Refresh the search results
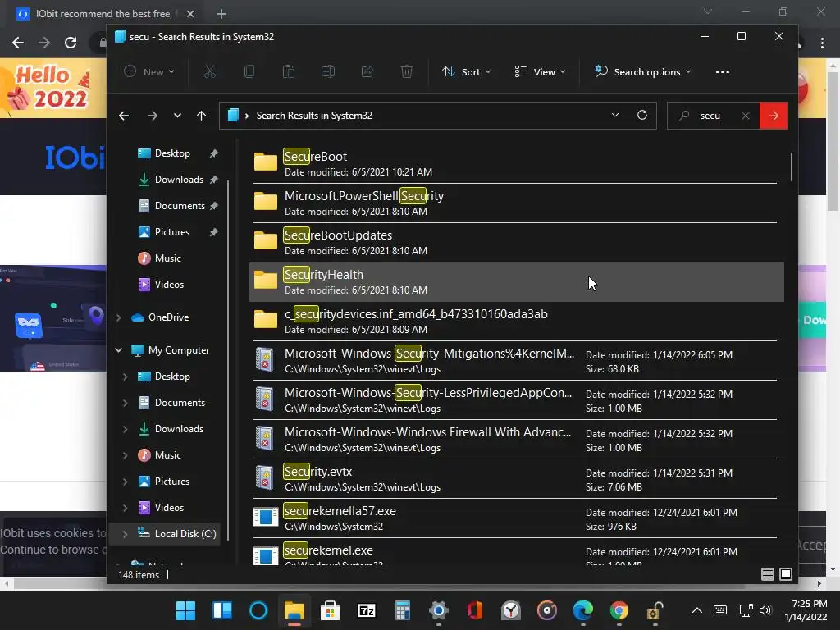This screenshot has width=840, height=630. point(641,115)
